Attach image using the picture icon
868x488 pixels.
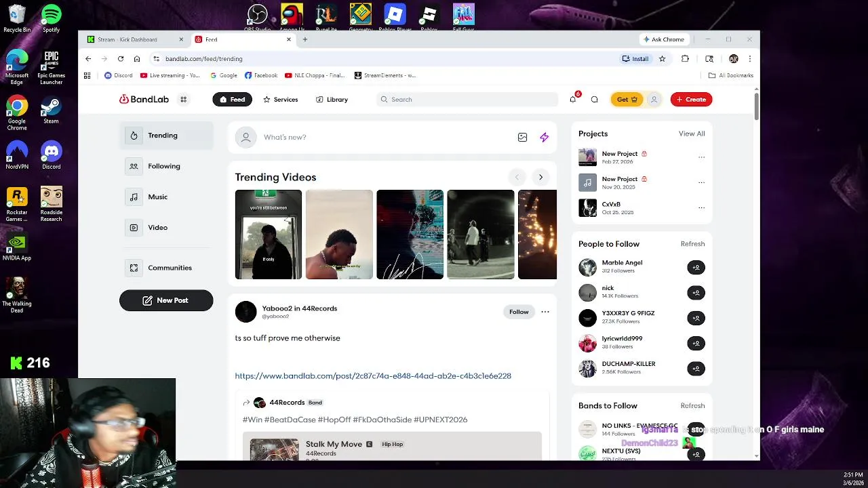point(522,137)
